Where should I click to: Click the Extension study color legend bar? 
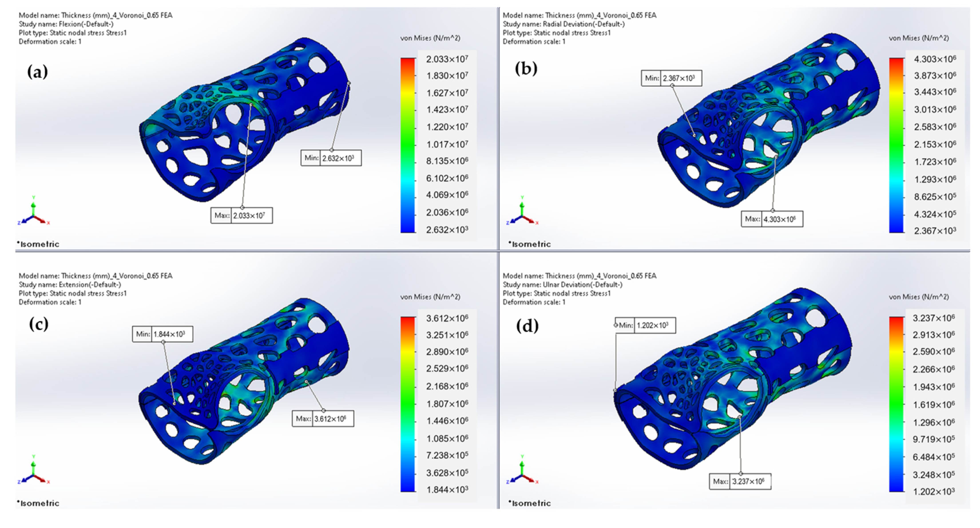click(x=408, y=404)
